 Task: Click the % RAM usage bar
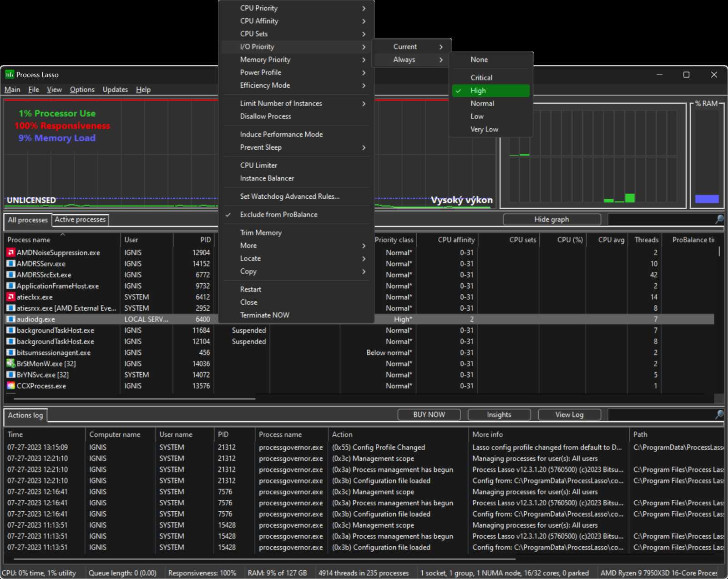707,199
